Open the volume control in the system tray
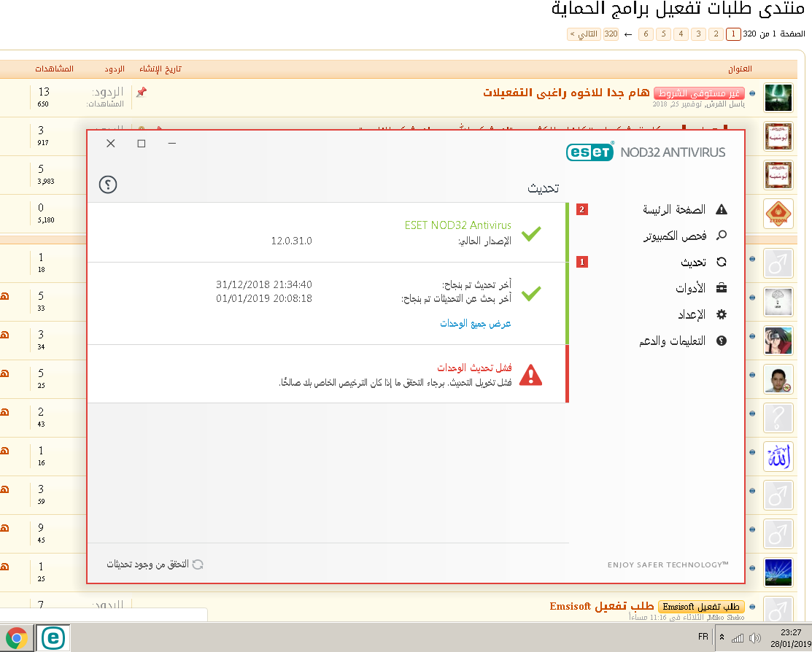 click(x=755, y=638)
